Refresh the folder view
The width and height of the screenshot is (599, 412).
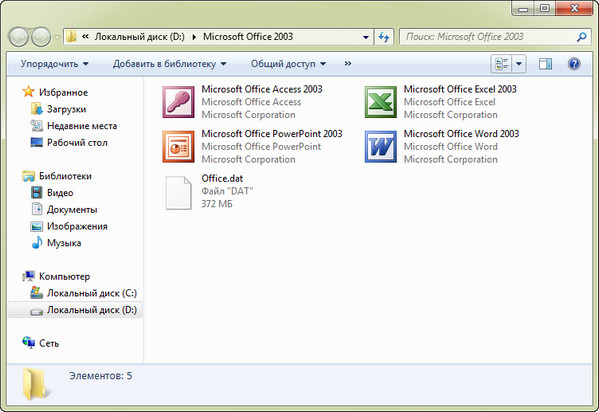(384, 37)
